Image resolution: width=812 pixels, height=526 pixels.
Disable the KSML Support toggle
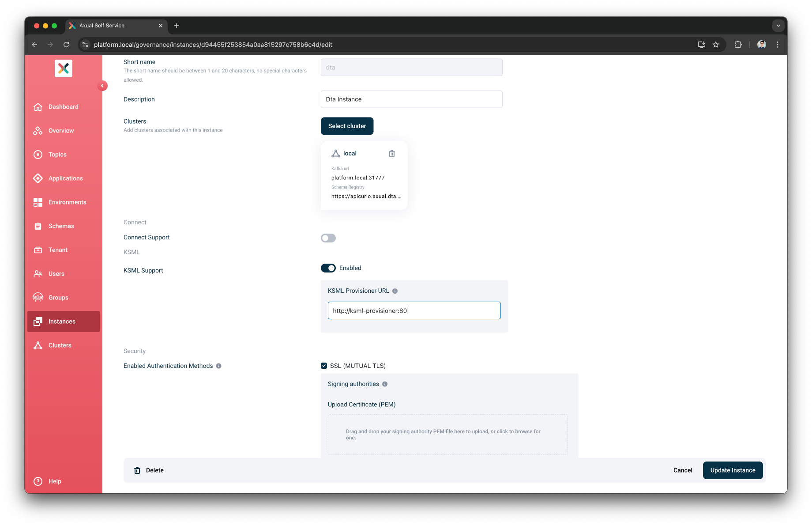328,268
